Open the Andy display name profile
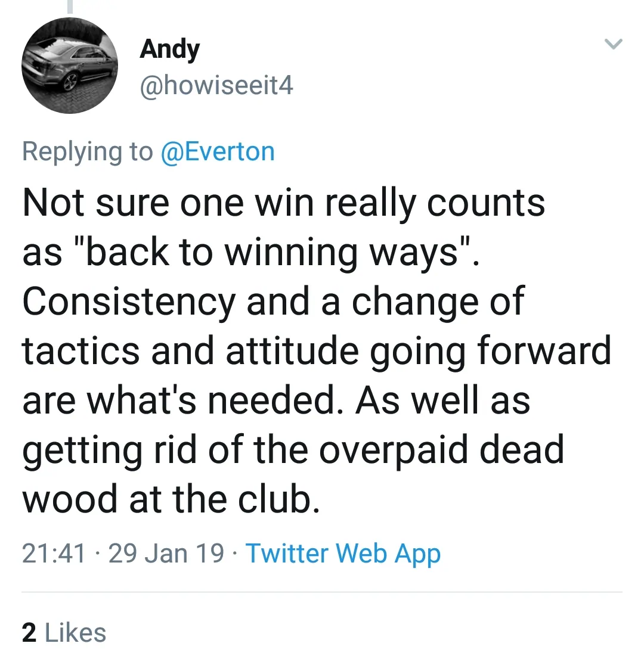 click(169, 49)
